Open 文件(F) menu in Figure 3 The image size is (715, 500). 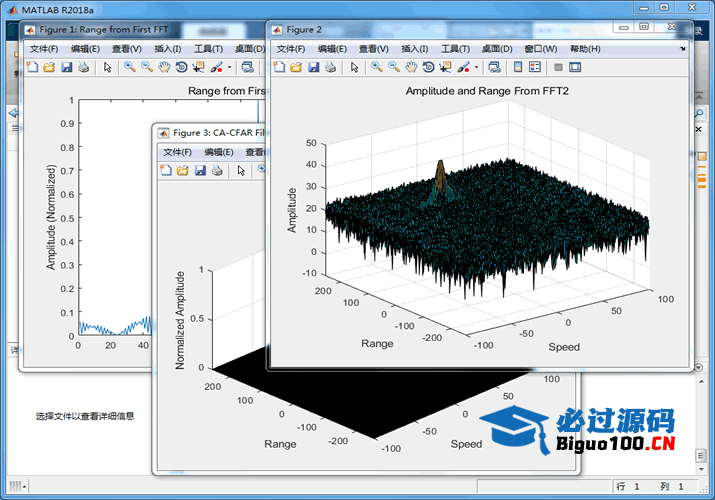click(x=177, y=152)
